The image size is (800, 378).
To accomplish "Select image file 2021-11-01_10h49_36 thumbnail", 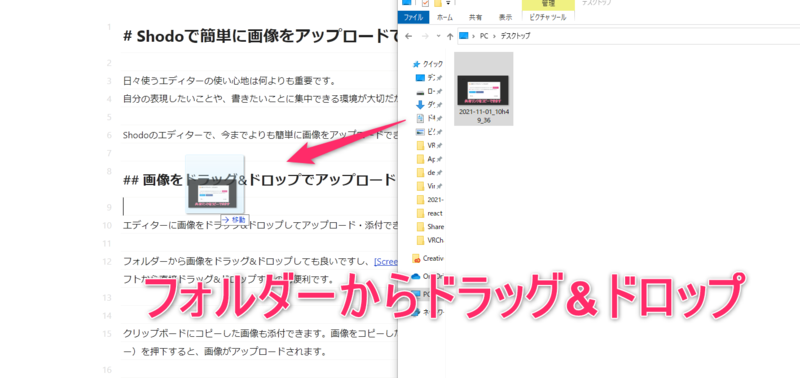I will [483, 90].
